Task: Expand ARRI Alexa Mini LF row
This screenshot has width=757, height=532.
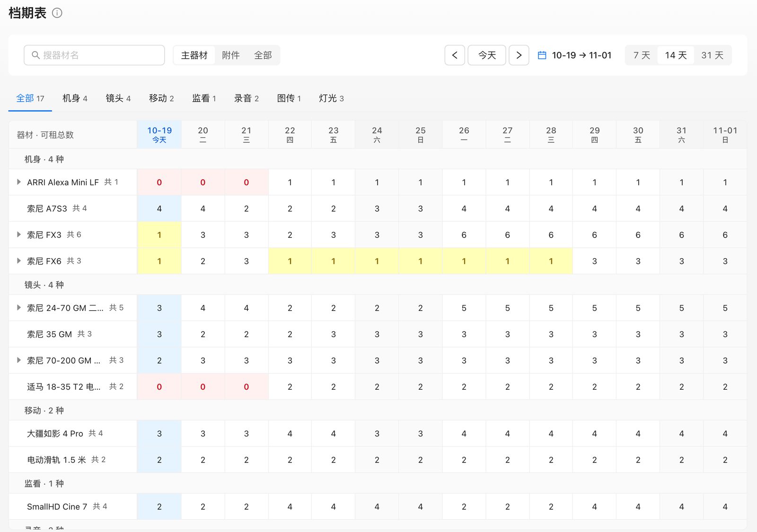Action: pos(19,182)
